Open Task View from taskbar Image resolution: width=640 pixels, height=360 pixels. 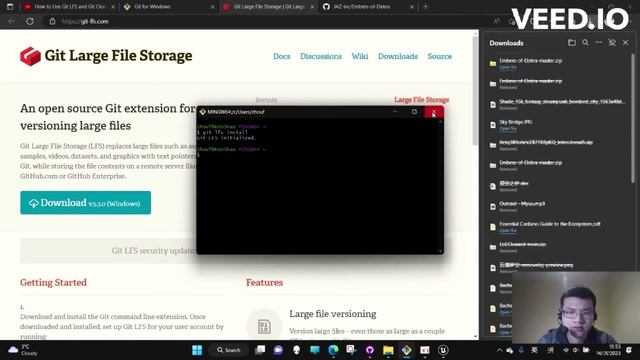(x=260, y=350)
